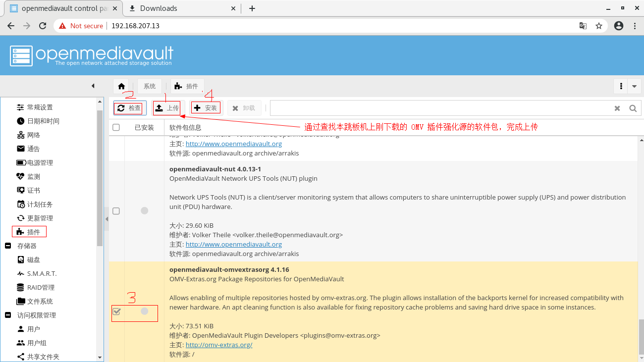Click 插件 breadcrumb item
Viewport: 644px width, 362px height.
(187, 86)
